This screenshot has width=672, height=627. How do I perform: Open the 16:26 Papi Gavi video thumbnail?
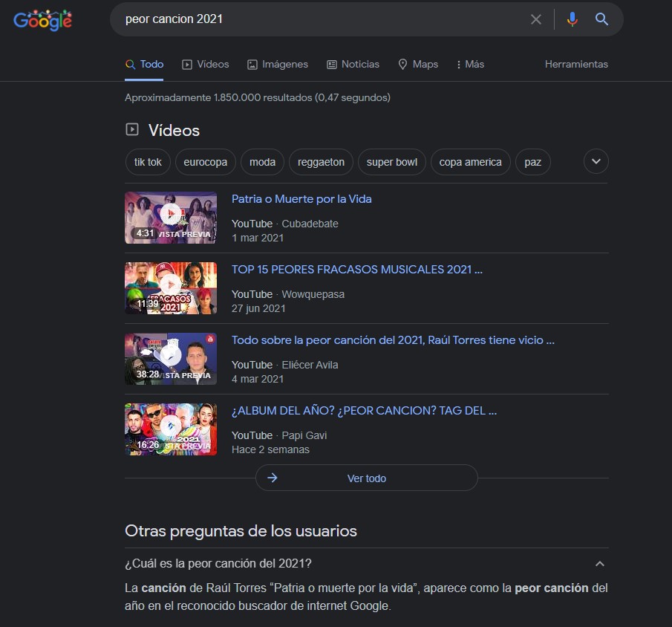pyautogui.click(x=171, y=429)
